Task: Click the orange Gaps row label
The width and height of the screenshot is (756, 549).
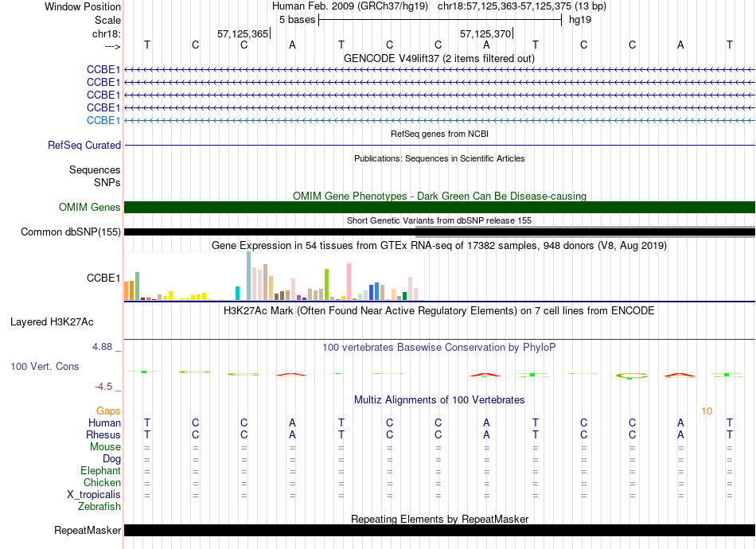Action: [x=108, y=411]
